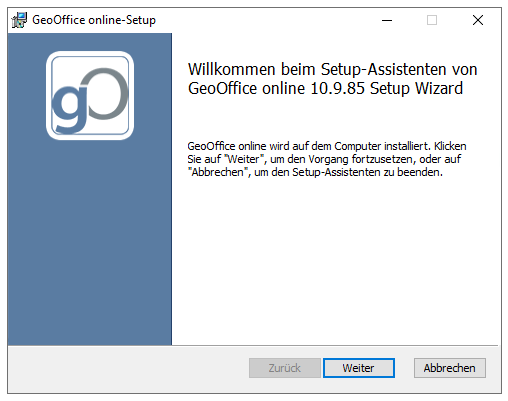Click the 'Willkommen beim Setup-Assistenten' heading

(x=332, y=79)
